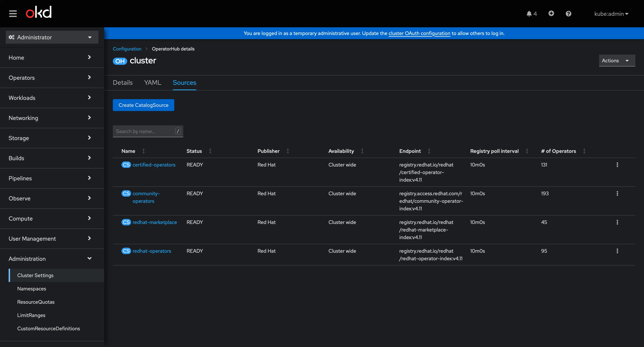Open the plus import menu
This screenshot has width=644, height=347.
pos(551,13)
